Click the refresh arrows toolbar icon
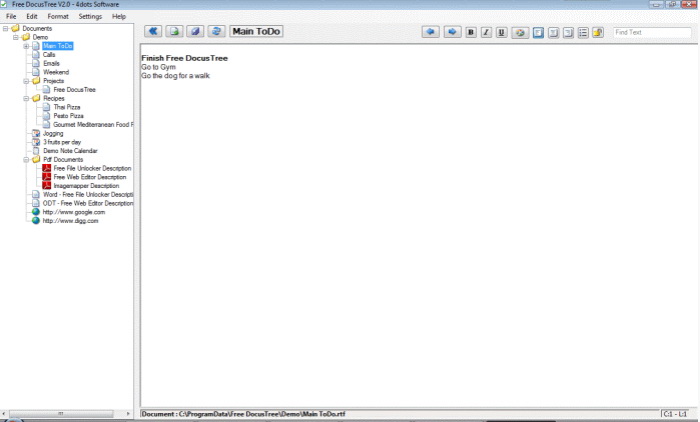Image resolution: width=700 pixels, height=422 pixels. point(216,31)
